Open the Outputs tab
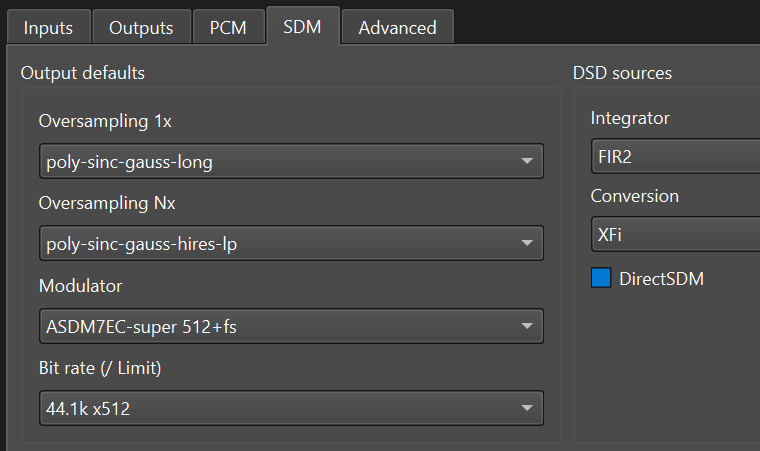This screenshot has width=760, height=451. [x=140, y=27]
